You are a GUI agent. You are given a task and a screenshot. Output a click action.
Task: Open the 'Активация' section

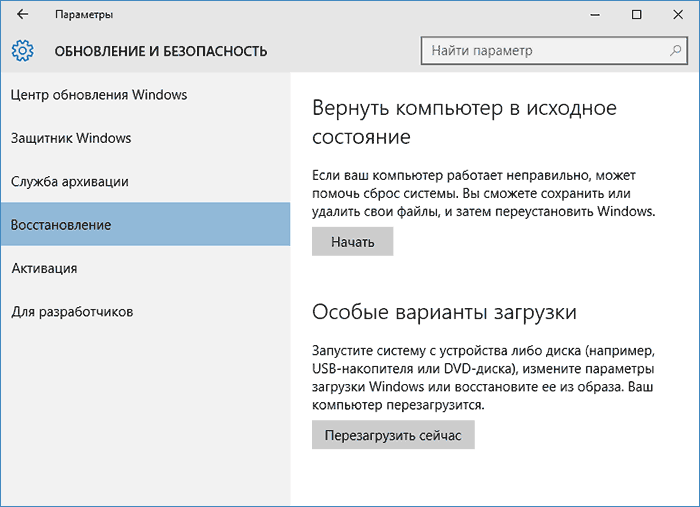point(44,268)
